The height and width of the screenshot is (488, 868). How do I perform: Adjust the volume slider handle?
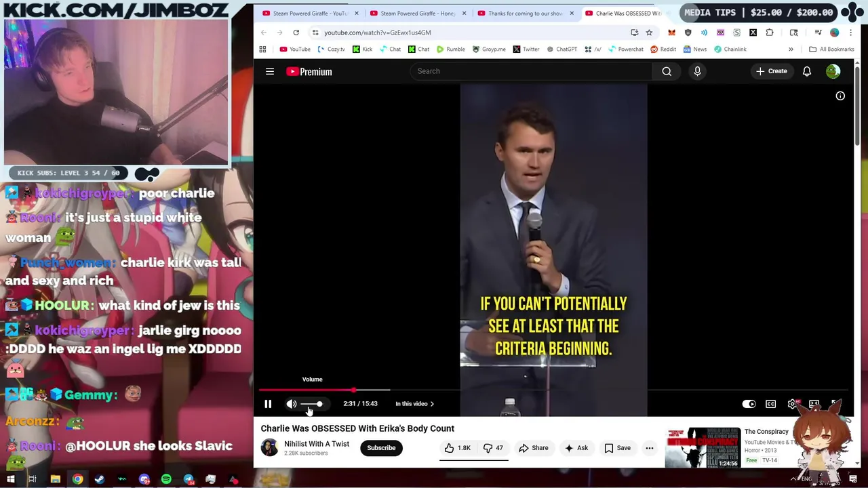[319, 404]
